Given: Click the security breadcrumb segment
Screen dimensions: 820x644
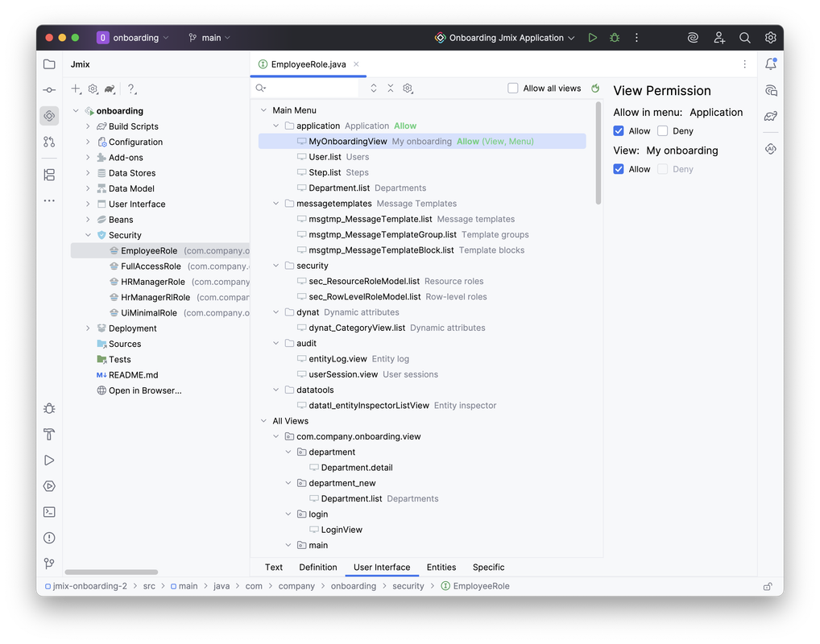Looking at the screenshot, I should (x=408, y=586).
